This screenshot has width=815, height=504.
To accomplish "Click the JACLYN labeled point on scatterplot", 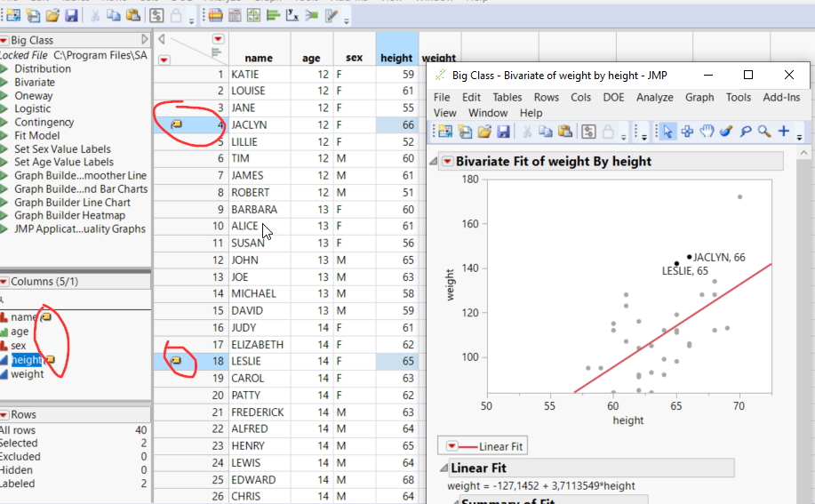I will coord(689,258).
